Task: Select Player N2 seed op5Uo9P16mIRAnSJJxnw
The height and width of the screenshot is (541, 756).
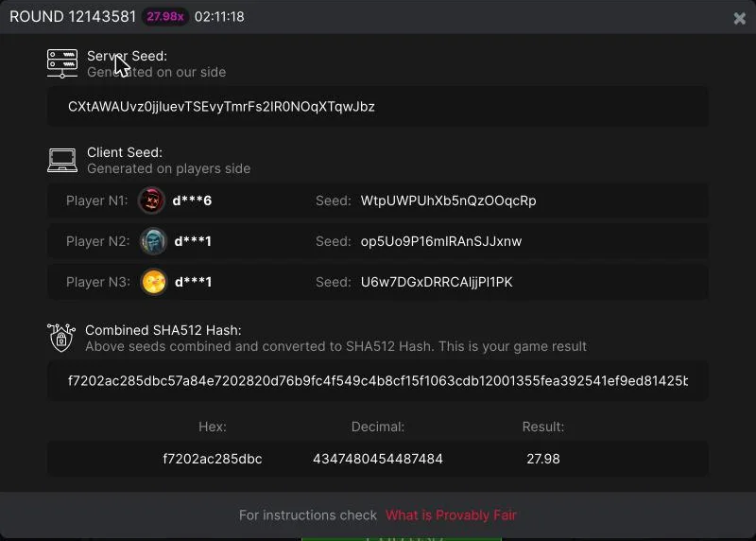Action: point(440,241)
